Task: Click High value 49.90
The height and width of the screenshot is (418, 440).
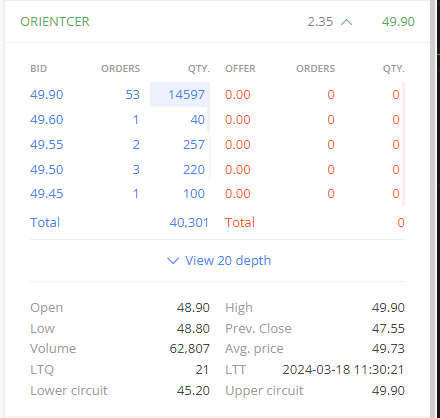Action: point(388,307)
